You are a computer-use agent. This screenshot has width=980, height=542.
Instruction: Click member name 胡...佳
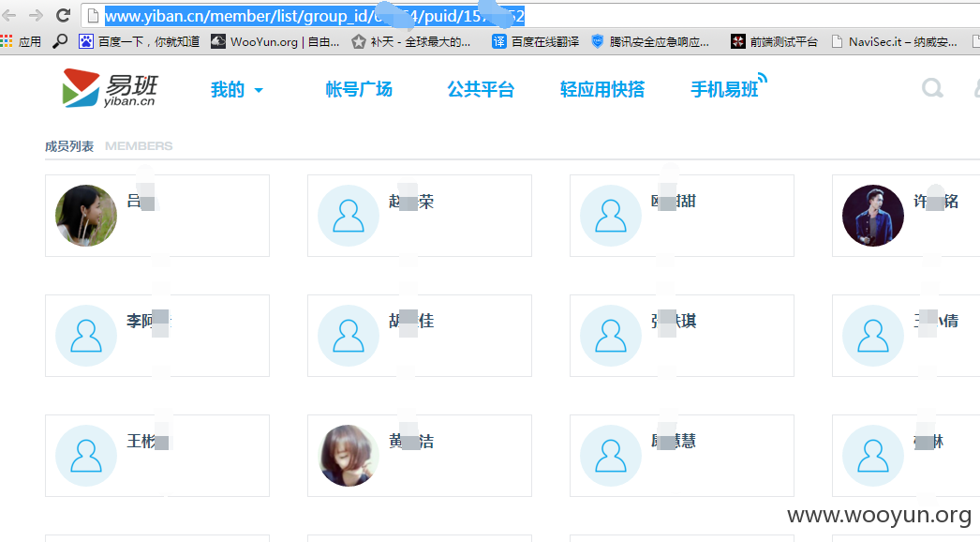tap(411, 322)
